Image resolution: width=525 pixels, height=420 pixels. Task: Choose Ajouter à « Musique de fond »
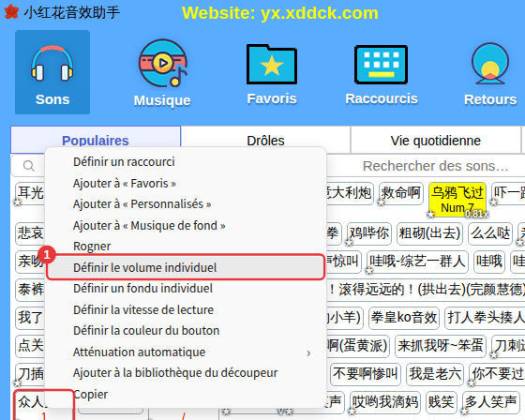(x=186, y=225)
